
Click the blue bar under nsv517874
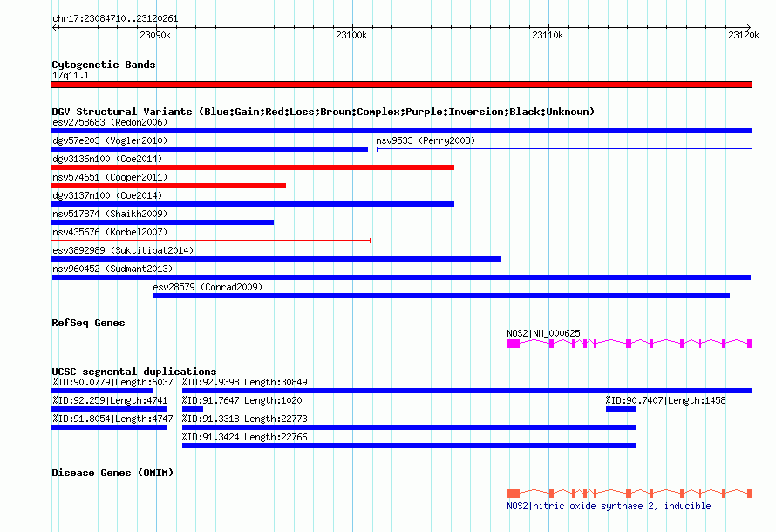(163, 222)
